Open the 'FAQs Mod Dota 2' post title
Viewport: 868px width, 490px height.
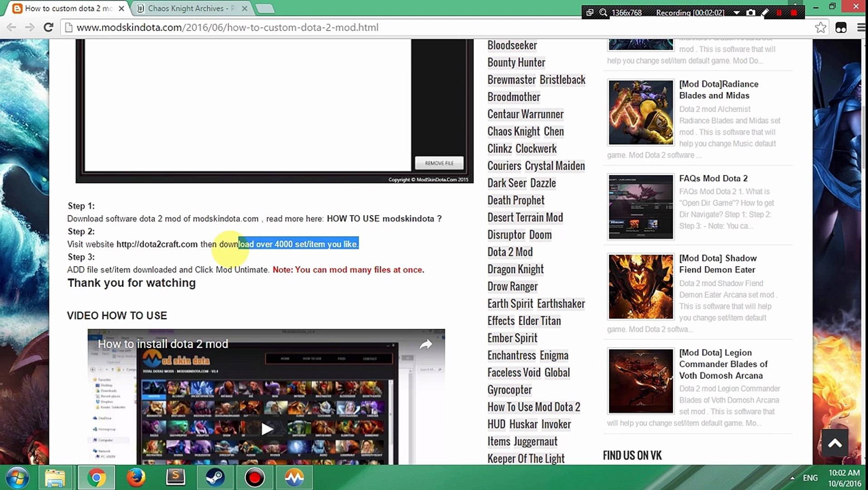tap(713, 179)
